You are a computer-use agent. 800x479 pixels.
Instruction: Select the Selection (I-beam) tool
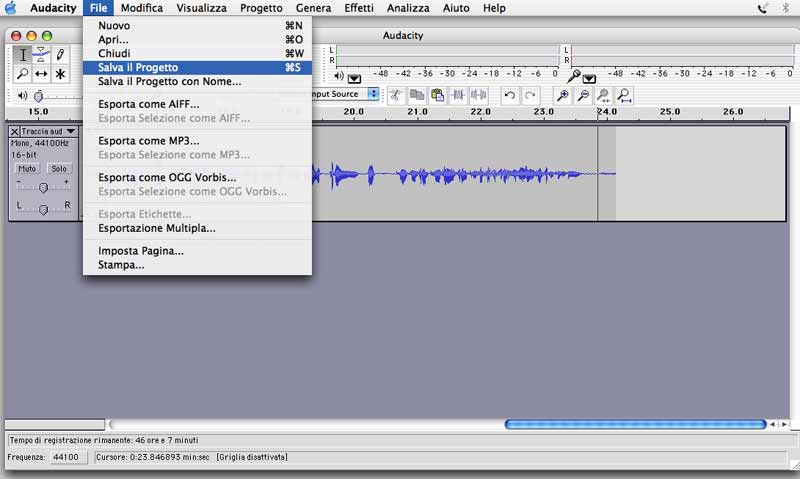(22, 55)
